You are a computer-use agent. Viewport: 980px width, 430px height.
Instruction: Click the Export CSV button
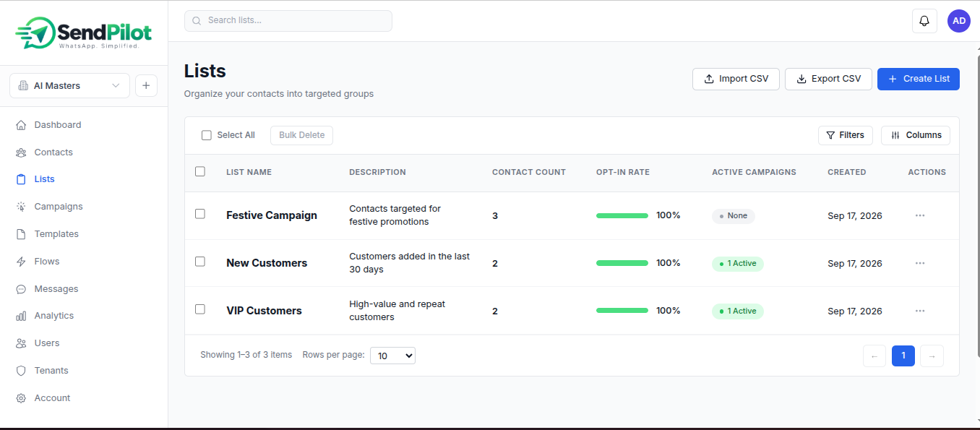[828, 79]
